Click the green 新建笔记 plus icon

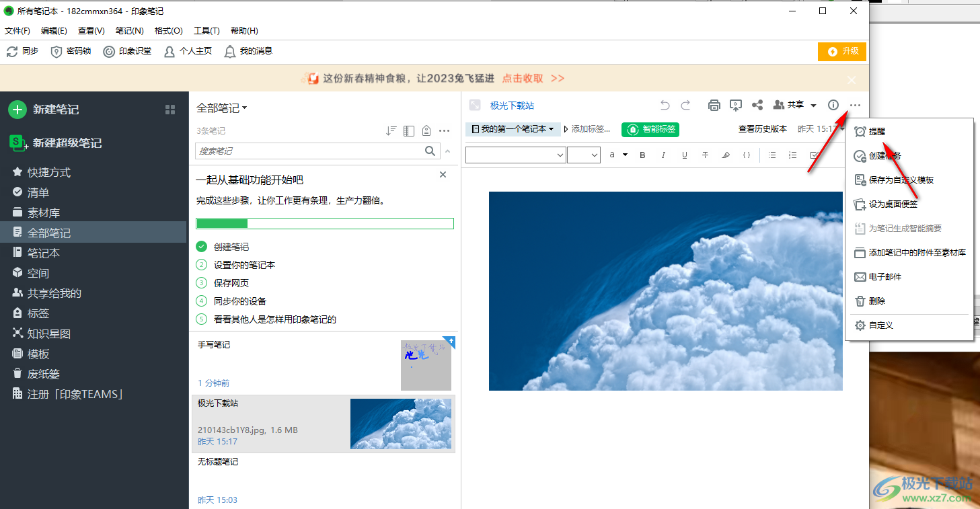coord(17,110)
